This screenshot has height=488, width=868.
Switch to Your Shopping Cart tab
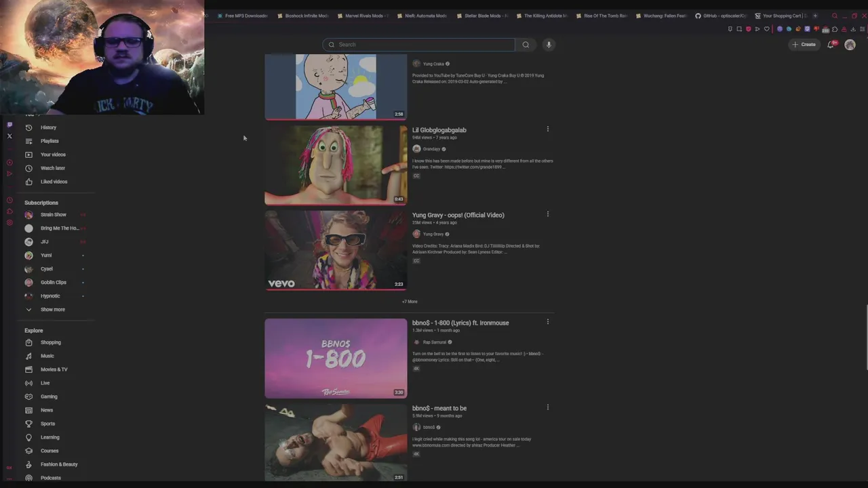click(781, 16)
